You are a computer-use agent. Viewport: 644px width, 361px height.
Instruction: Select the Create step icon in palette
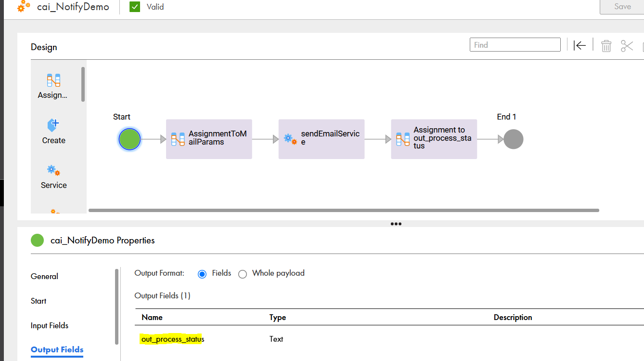(x=53, y=125)
